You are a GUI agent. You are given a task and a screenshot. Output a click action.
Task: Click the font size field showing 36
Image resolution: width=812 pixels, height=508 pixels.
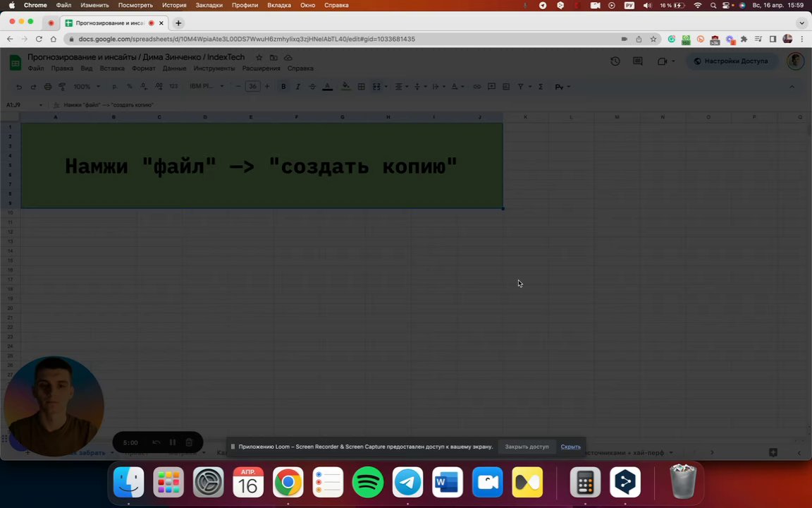point(253,87)
